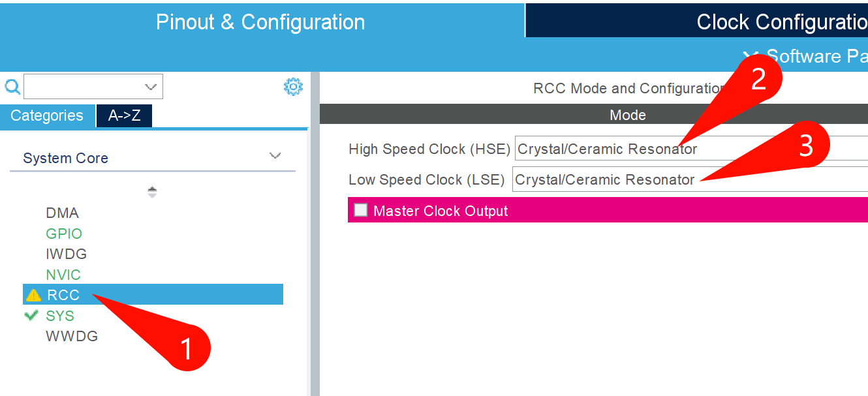Open the IWDG peripheral entry
Screen dimensions: 868x396
coord(66,254)
